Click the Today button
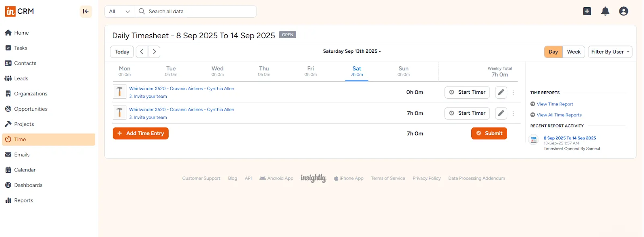 point(122,52)
